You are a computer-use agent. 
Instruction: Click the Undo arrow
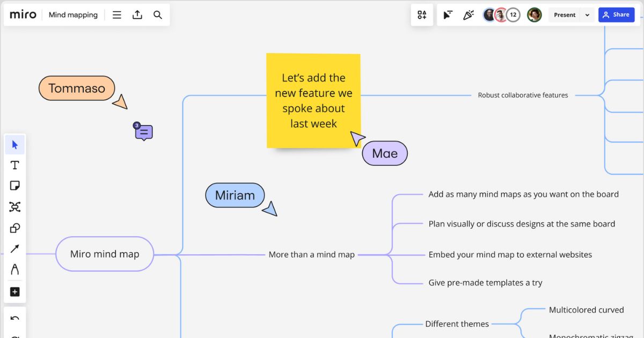14,319
